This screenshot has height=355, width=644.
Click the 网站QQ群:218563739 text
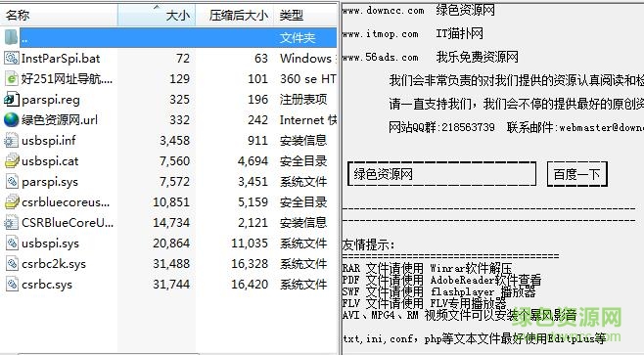point(442,127)
